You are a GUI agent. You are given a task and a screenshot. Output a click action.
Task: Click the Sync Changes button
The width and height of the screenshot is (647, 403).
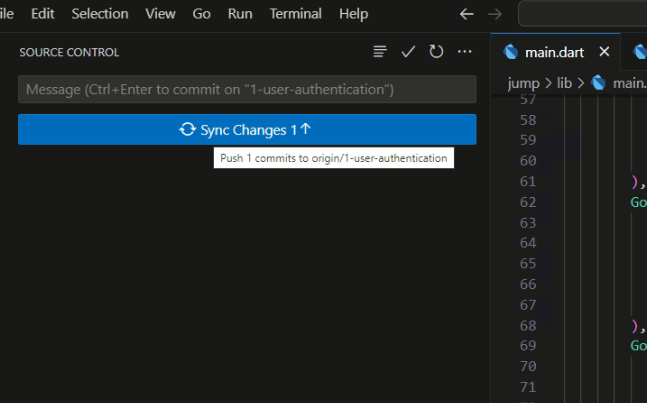click(247, 130)
